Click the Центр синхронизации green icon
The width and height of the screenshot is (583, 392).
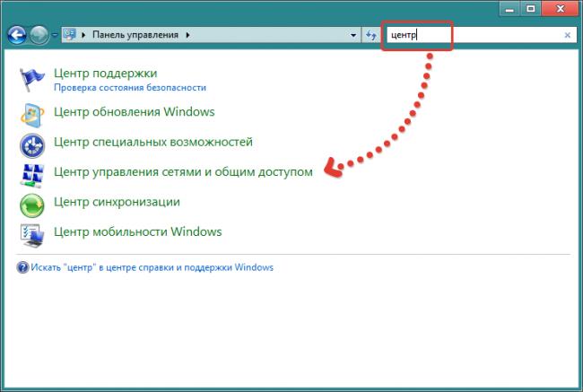point(31,204)
